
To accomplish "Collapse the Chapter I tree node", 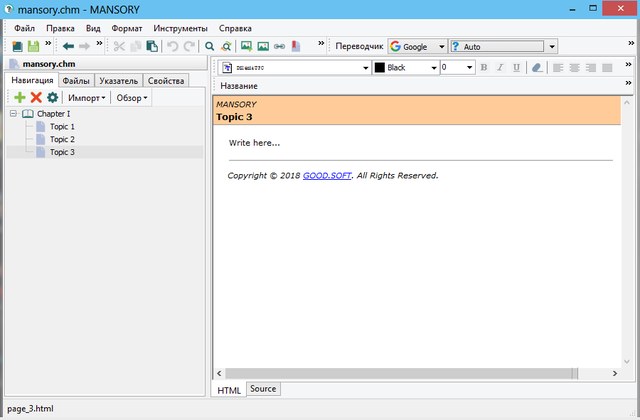I will tap(14, 114).
